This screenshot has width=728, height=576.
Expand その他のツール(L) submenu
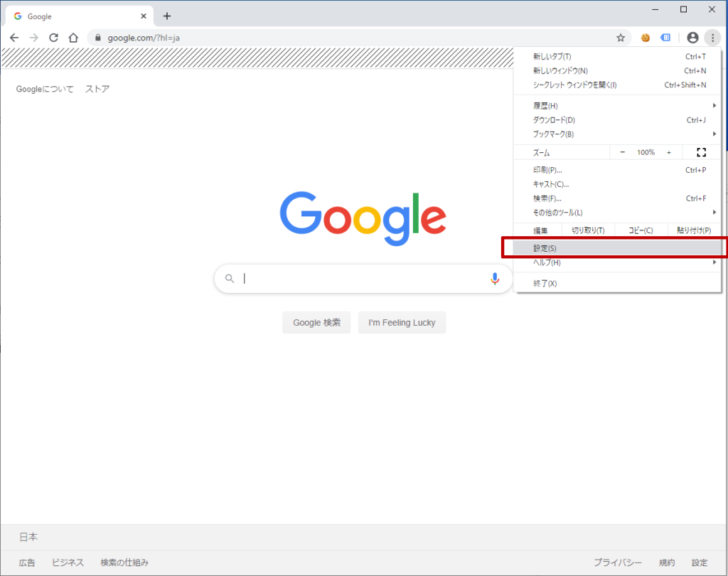(x=617, y=213)
